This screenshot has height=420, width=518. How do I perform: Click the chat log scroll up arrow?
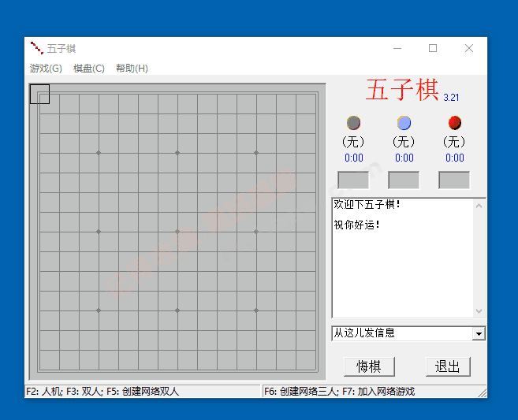[479, 206]
